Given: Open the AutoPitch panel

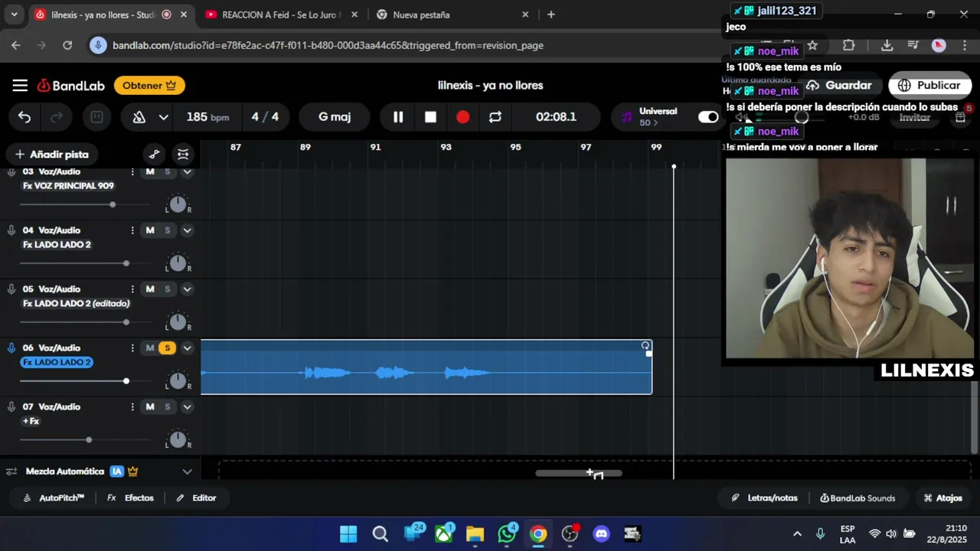Looking at the screenshot, I should coord(53,498).
